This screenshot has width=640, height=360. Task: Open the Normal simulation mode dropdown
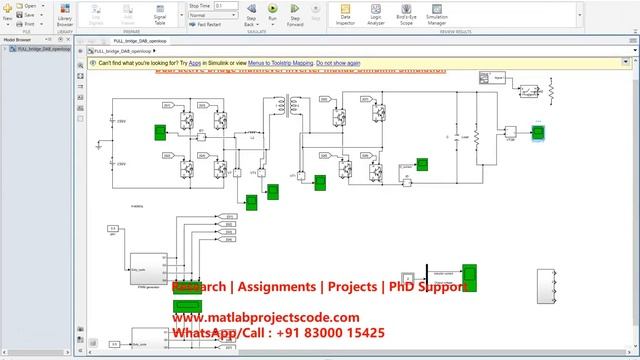213,15
